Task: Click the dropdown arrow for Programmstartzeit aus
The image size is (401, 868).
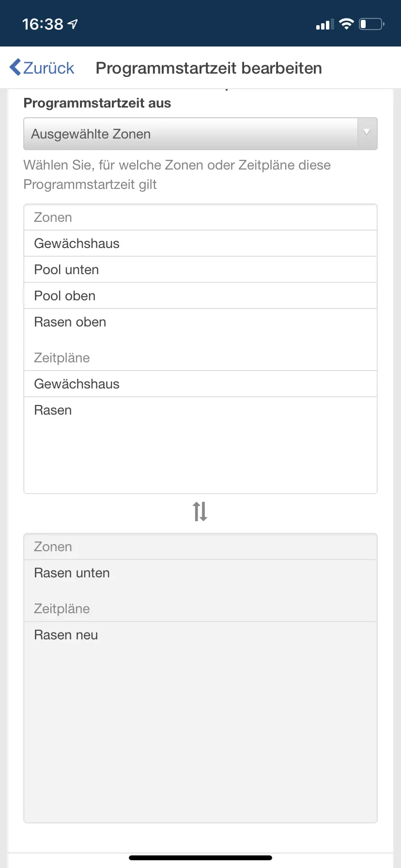Action: coord(367,132)
